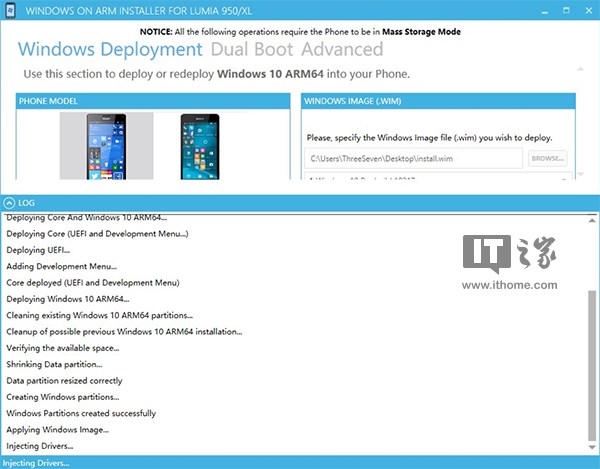Image resolution: width=600 pixels, height=469 pixels.
Task: Select 'Cleaning existing Windows 10 ARM64 partitions...' line
Action: click(99, 316)
